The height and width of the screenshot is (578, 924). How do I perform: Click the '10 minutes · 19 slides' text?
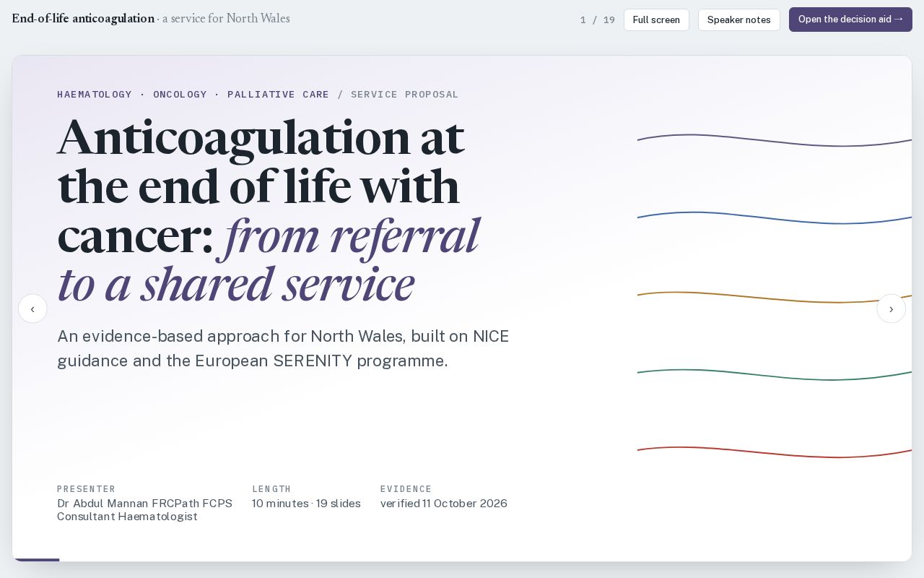306,504
